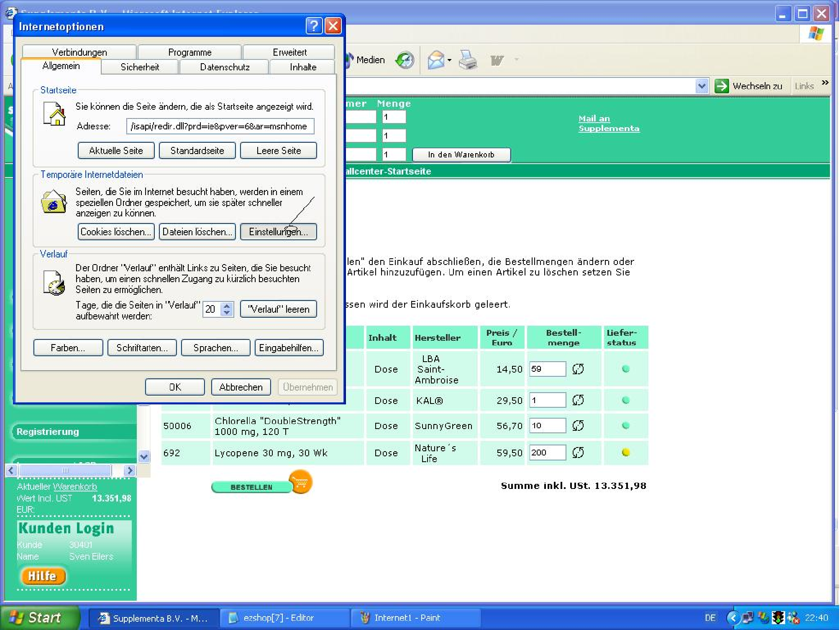Click the orange shopping cart Bestellen icon
840x630 pixels.
pyautogui.click(x=300, y=482)
